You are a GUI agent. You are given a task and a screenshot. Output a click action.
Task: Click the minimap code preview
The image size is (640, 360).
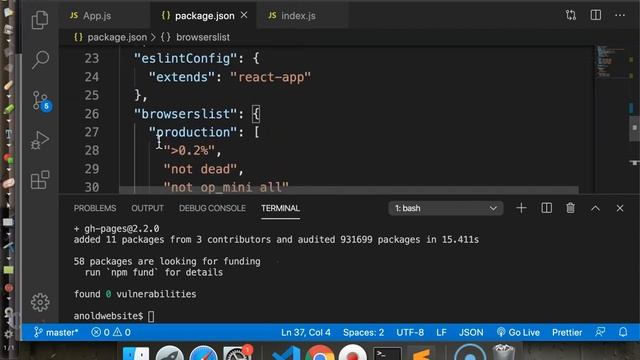[611, 61]
